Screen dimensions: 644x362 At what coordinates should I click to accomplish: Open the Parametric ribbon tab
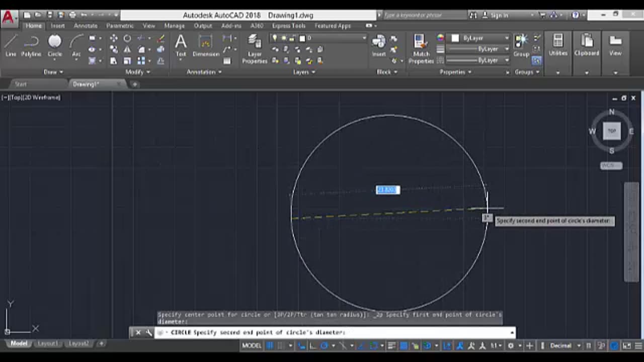[120, 26]
